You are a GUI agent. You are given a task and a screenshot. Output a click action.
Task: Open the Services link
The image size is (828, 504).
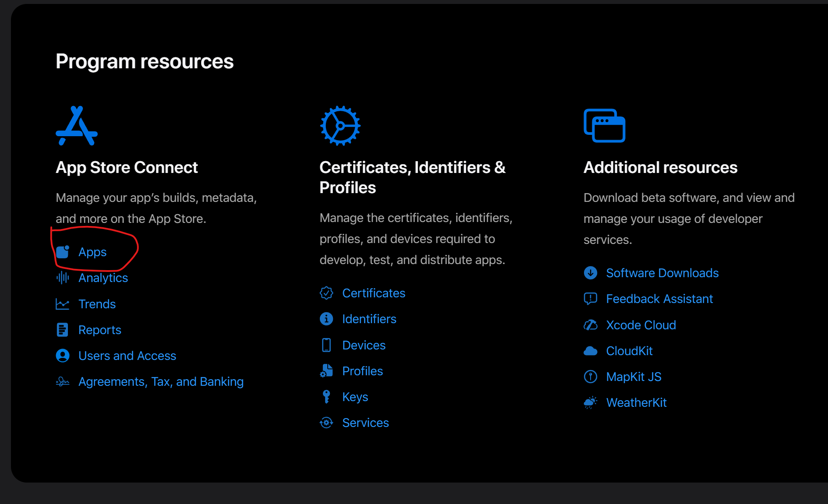click(x=366, y=423)
